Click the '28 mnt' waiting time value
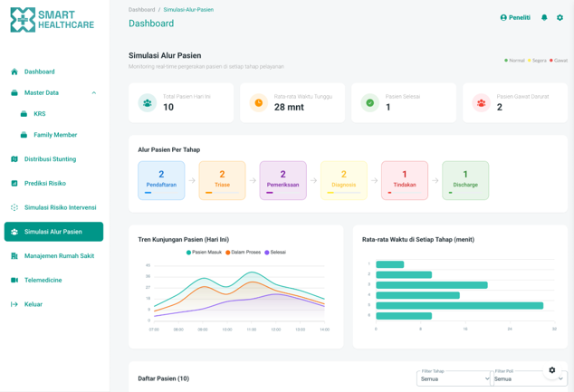Image resolution: width=574 pixels, height=392 pixels. (x=289, y=107)
